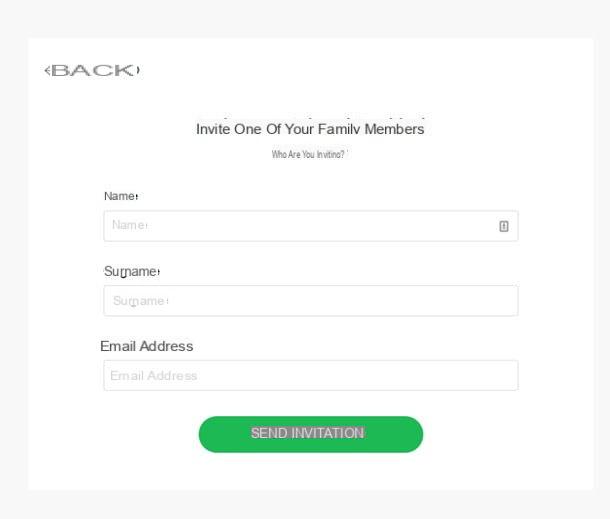
Task: Click the Email Address field label
Action: click(x=147, y=346)
